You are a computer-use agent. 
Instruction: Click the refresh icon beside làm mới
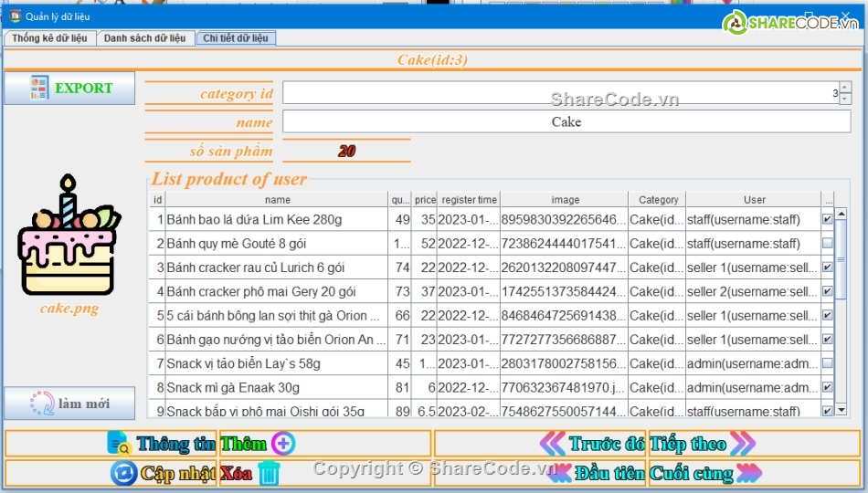(41, 403)
